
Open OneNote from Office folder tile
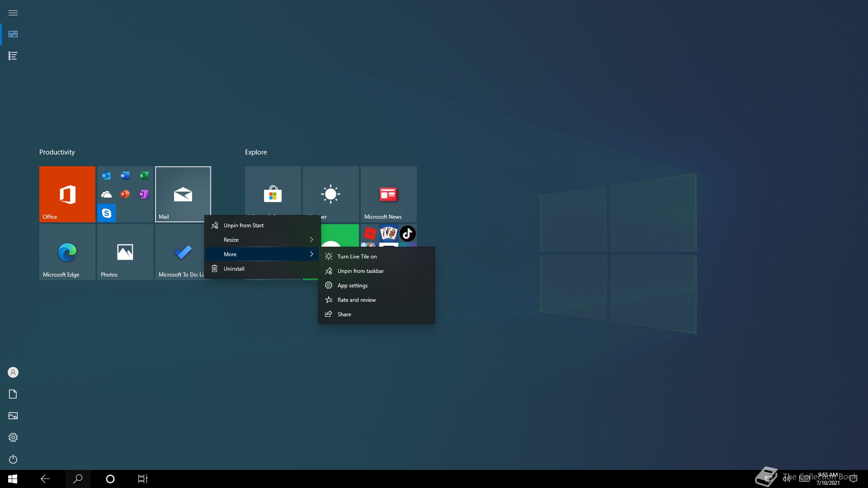[144, 194]
